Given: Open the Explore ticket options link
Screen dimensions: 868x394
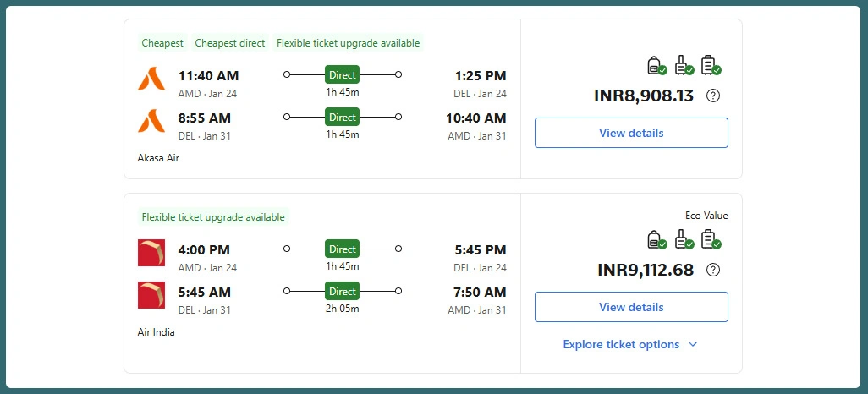Looking at the screenshot, I should click(621, 344).
